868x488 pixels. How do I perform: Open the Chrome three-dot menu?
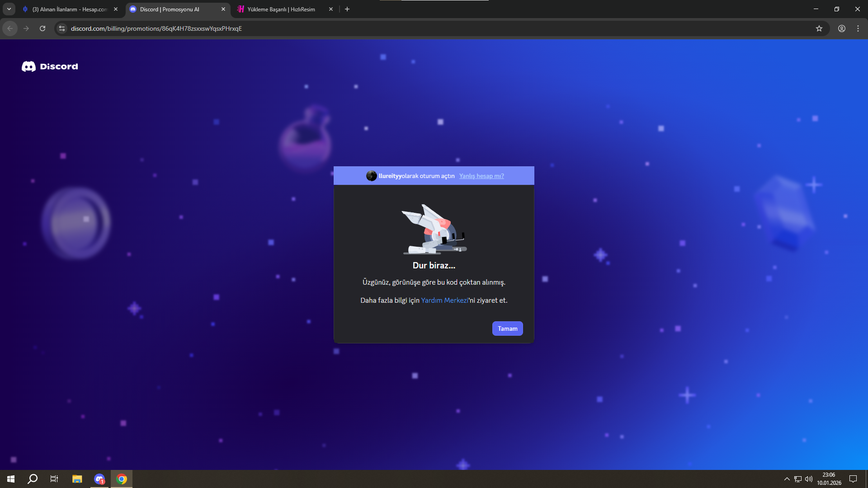[858, 28]
